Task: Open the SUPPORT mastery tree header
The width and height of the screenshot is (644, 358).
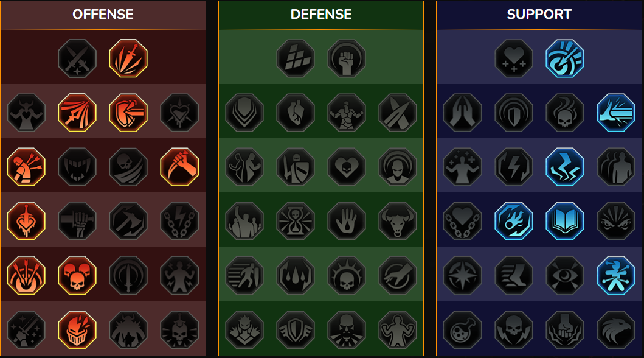Action: pyautogui.click(x=539, y=15)
